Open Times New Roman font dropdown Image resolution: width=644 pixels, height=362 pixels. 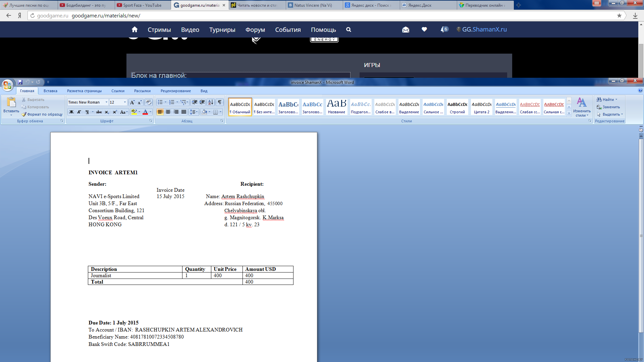106,102
